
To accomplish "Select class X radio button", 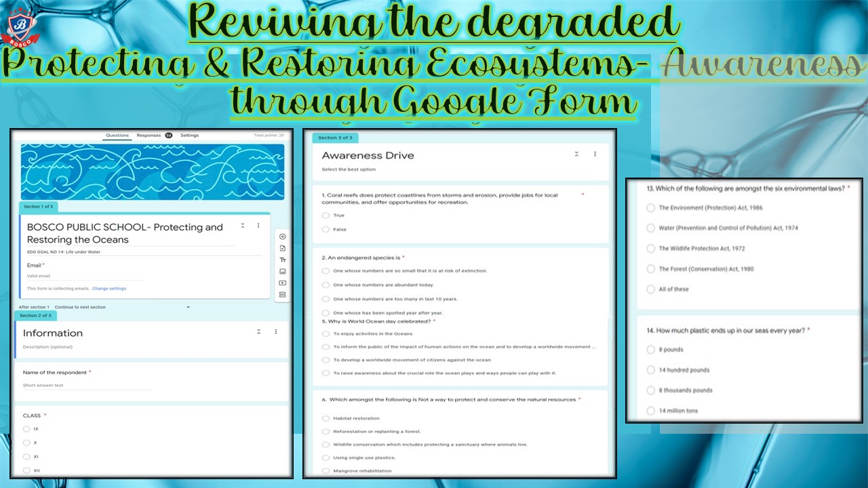I will 26,443.
